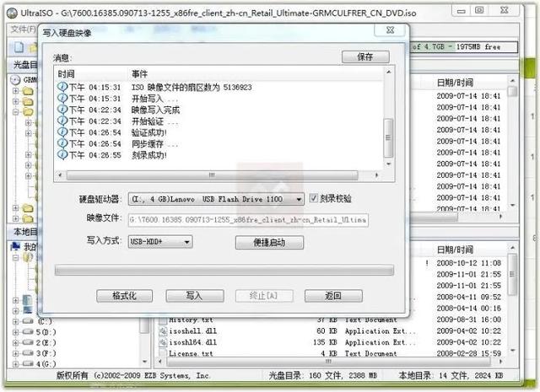
Task: Click the 返回 button
Action: pyautogui.click(x=333, y=296)
